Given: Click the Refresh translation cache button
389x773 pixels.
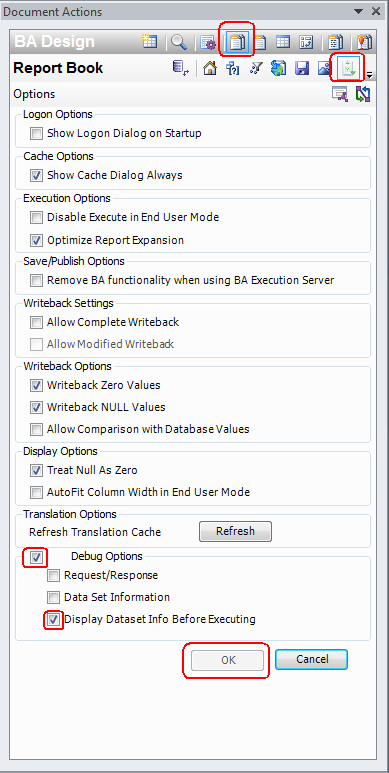Looking at the screenshot, I should tap(235, 531).
